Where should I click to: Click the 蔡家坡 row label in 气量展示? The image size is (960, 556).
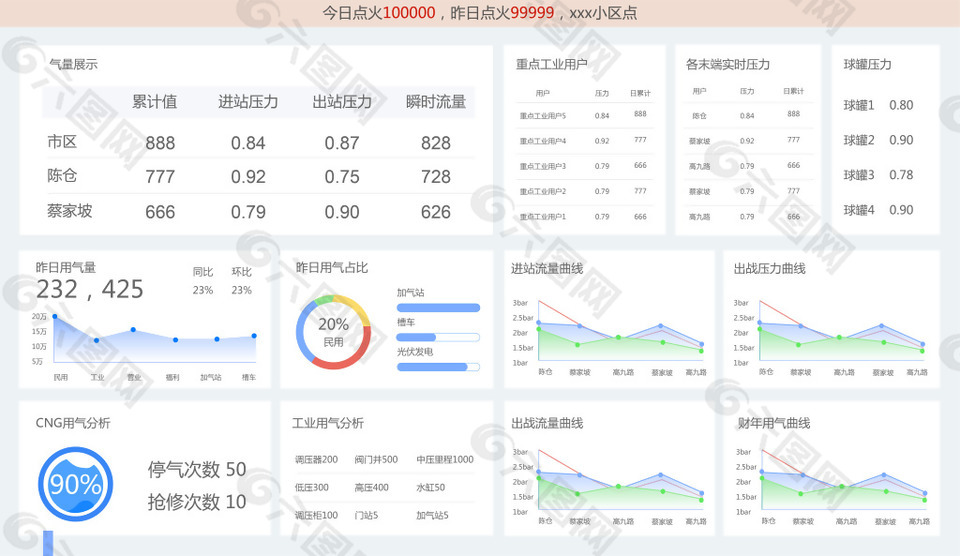tap(70, 211)
